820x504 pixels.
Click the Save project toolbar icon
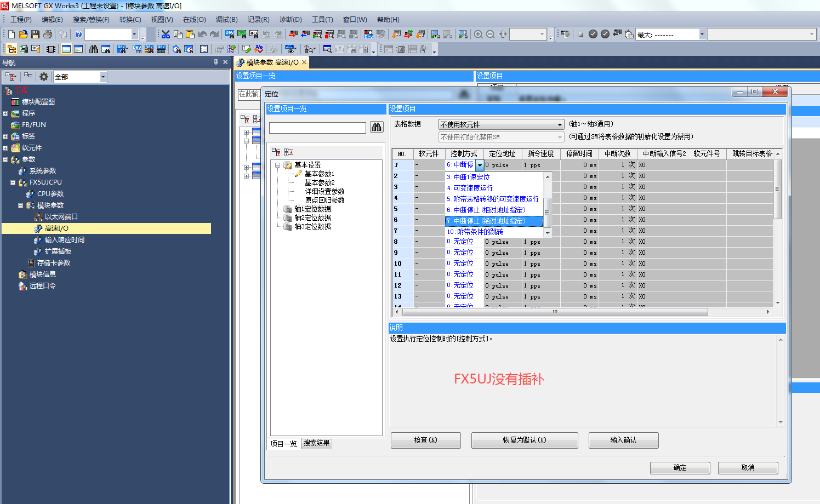point(35,35)
